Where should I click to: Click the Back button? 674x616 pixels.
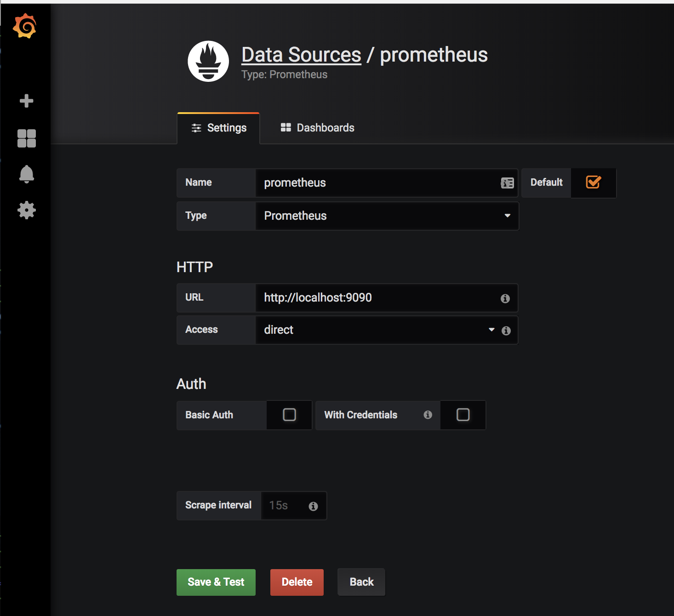pyautogui.click(x=361, y=582)
